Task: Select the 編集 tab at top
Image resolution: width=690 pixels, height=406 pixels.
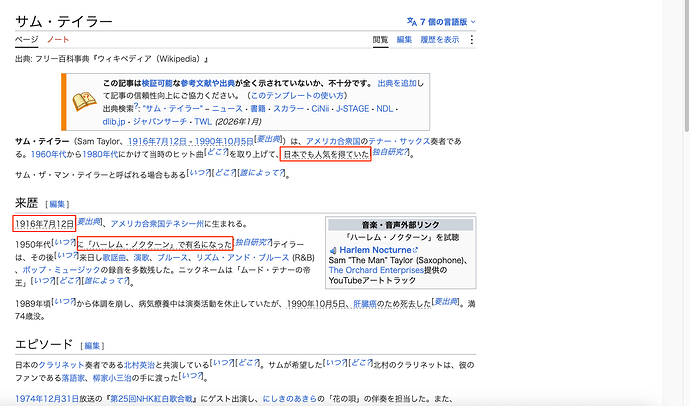Action: (404, 40)
